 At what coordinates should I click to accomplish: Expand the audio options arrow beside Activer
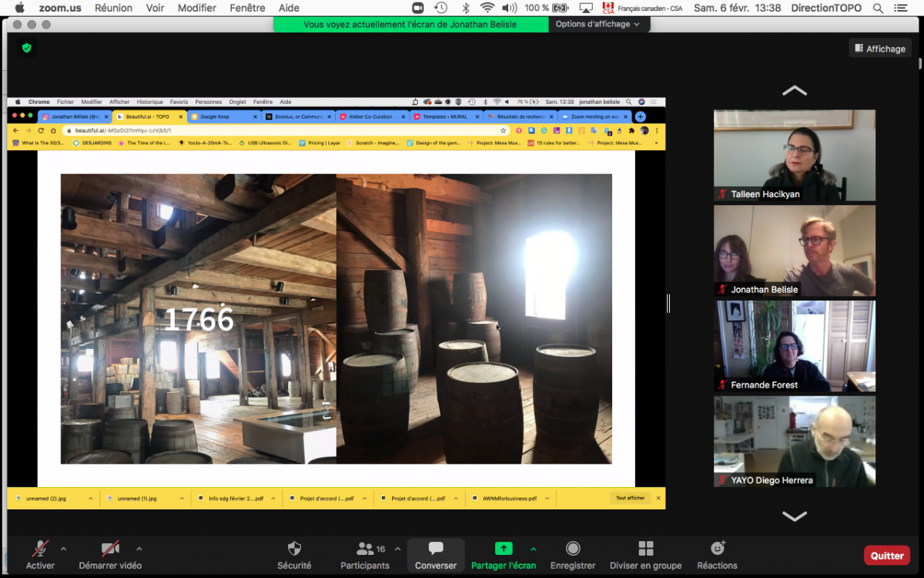(63, 549)
